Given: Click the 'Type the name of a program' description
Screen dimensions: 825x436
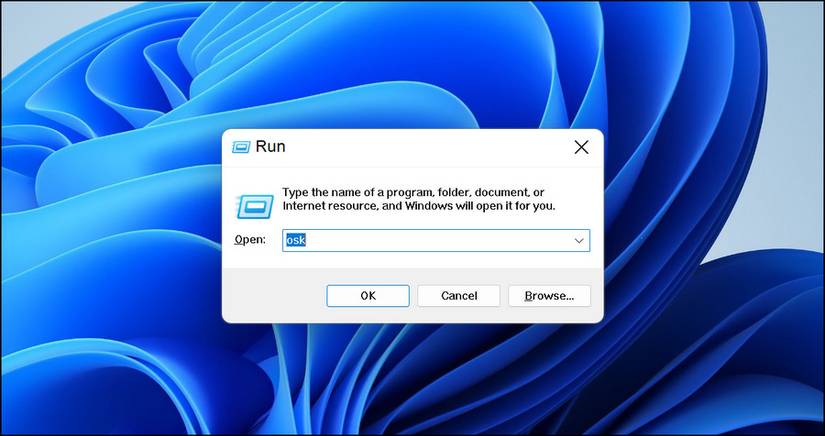Looking at the screenshot, I should (419, 199).
